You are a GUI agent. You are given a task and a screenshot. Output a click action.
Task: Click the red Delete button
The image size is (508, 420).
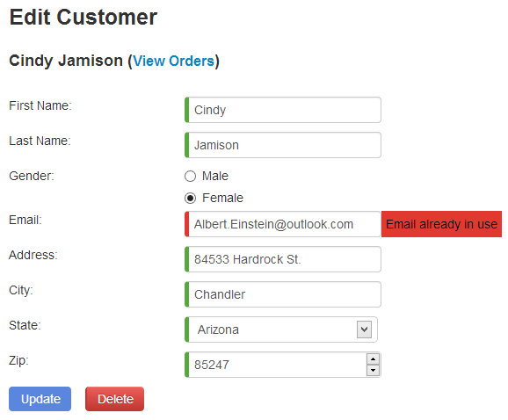[x=114, y=399]
